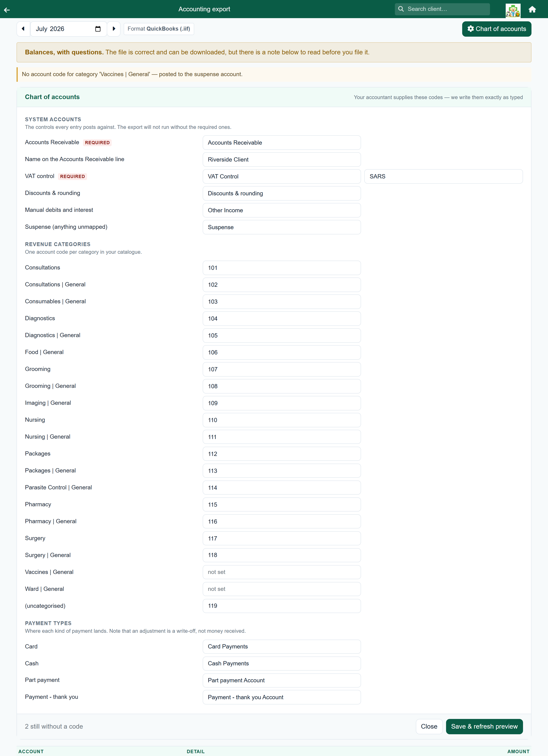Screen dimensions: 548x756
Task: Open the Format QuickBooks (.iif) selector
Action: tap(159, 29)
